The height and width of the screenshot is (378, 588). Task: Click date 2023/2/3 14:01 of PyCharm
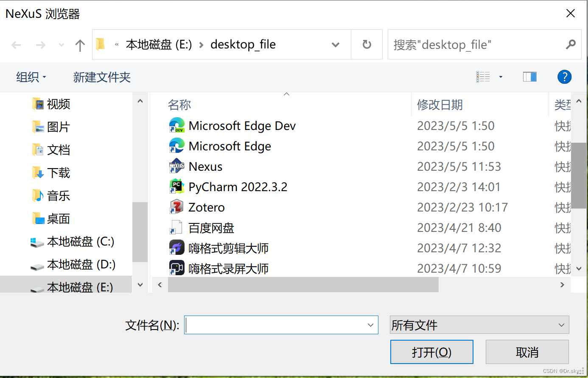(x=459, y=187)
